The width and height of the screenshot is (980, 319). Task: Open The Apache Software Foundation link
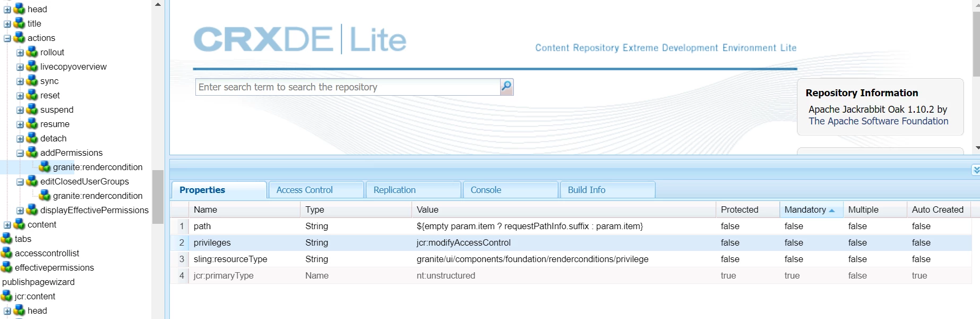878,121
